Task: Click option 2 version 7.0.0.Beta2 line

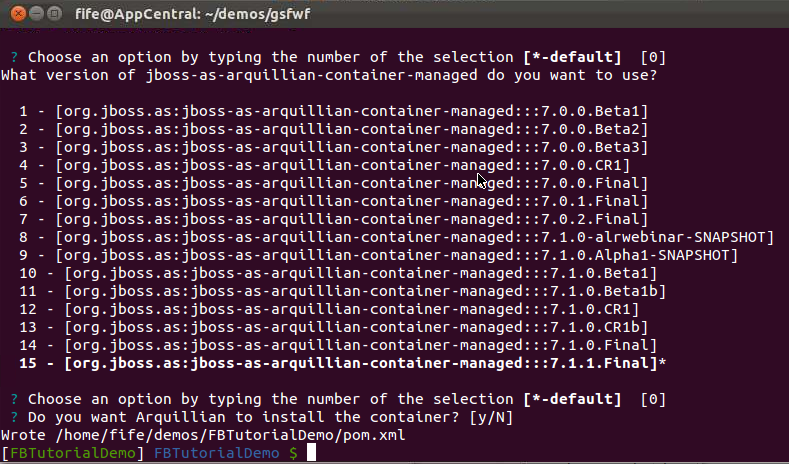Action: tap(334, 129)
